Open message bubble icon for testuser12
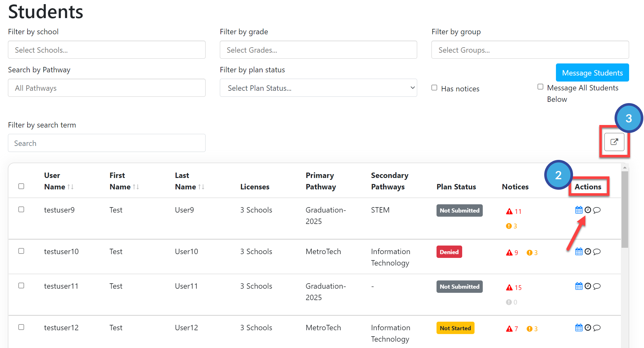The width and height of the screenshot is (644, 348). [x=597, y=328]
